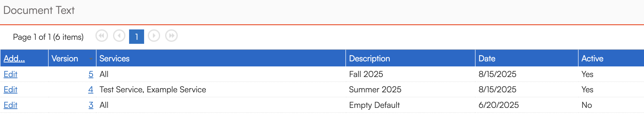Sort by the Services column header
644x114 pixels.
[x=115, y=58]
